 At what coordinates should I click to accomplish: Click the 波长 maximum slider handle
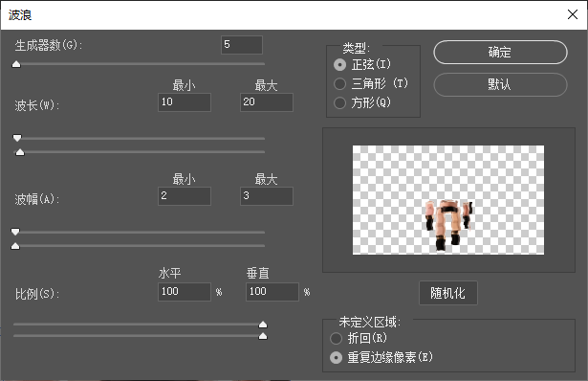tap(20, 151)
